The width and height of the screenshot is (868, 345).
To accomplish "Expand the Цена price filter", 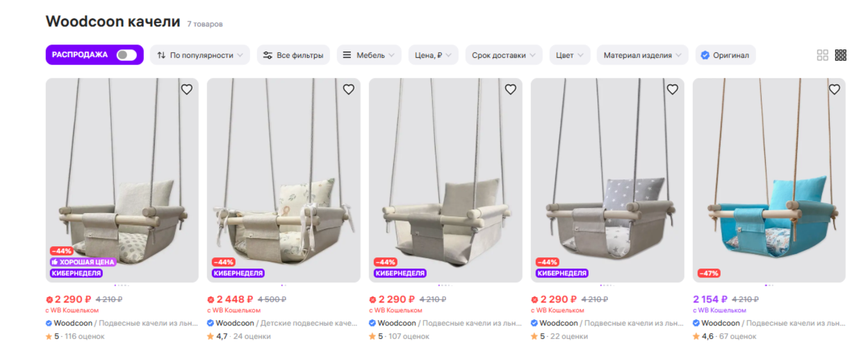I will (433, 55).
